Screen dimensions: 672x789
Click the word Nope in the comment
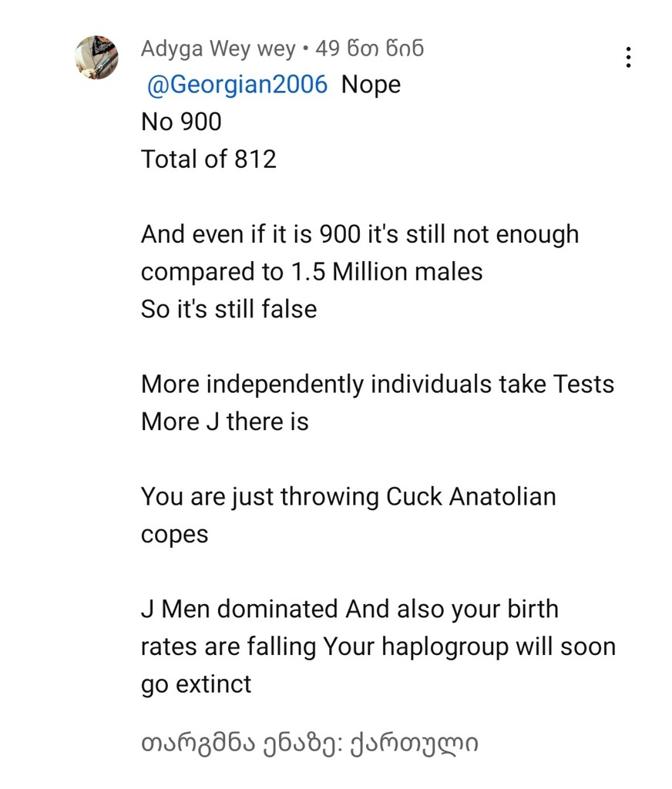[x=371, y=85]
